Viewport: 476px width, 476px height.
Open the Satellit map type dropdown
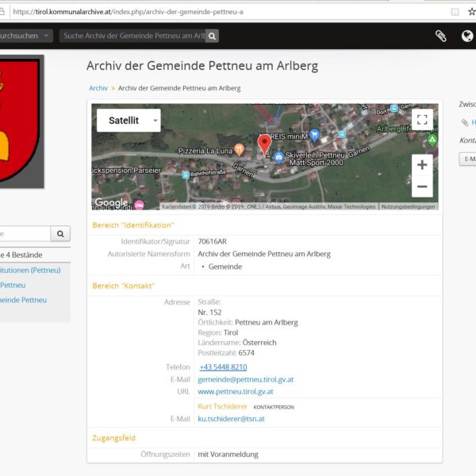[129, 121]
